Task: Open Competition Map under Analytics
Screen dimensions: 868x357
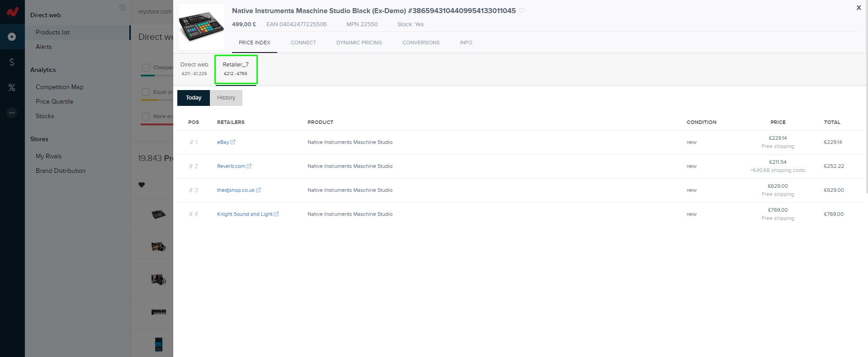Action: click(x=60, y=87)
